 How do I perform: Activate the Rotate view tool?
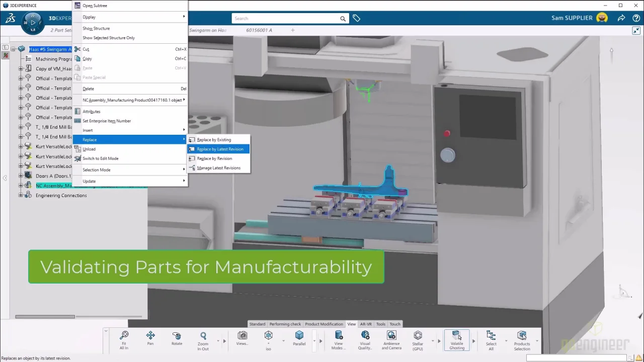point(177,336)
